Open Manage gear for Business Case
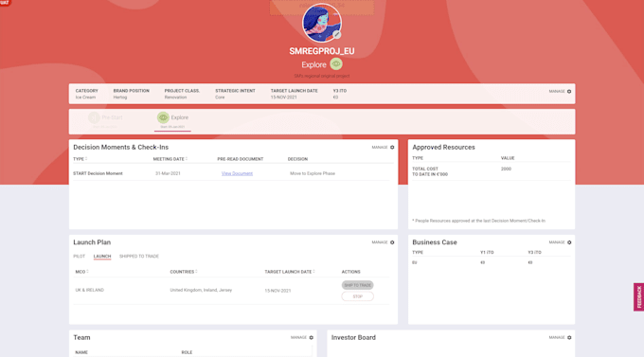This screenshot has width=644, height=357. point(569,242)
